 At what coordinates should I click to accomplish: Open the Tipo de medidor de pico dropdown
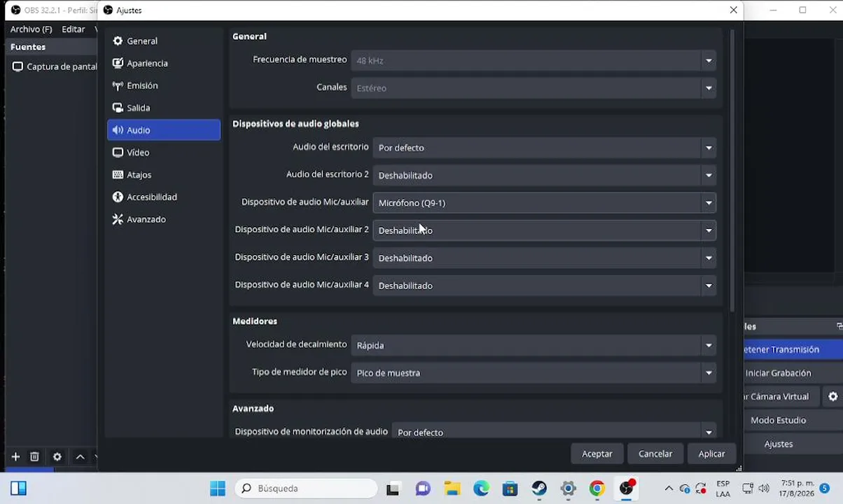click(534, 373)
